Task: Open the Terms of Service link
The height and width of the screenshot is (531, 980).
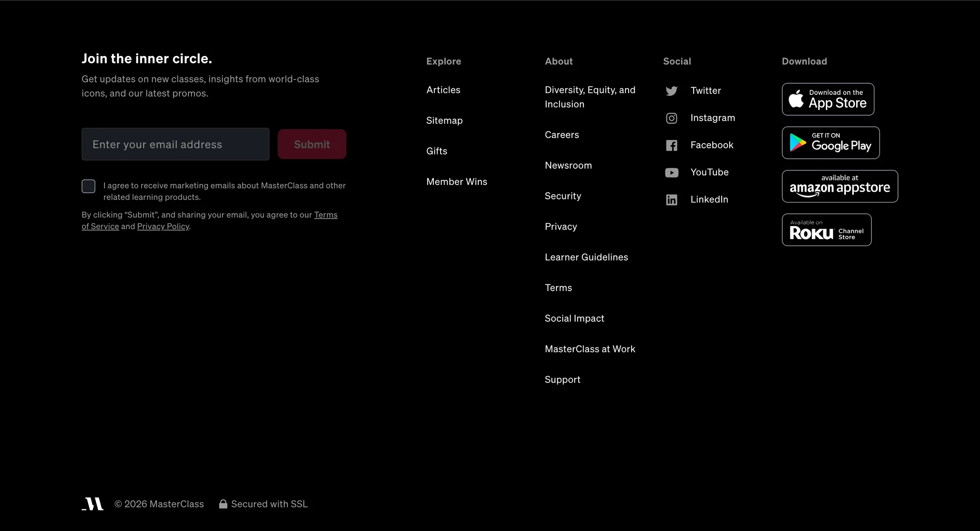Action: coord(209,220)
